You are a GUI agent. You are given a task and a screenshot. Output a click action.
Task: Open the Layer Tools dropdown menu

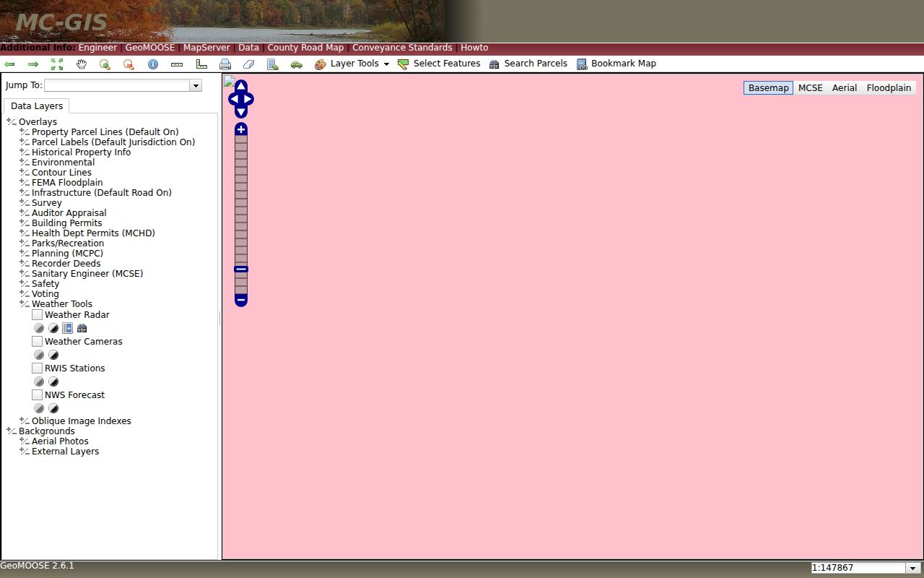pos(352,64)
